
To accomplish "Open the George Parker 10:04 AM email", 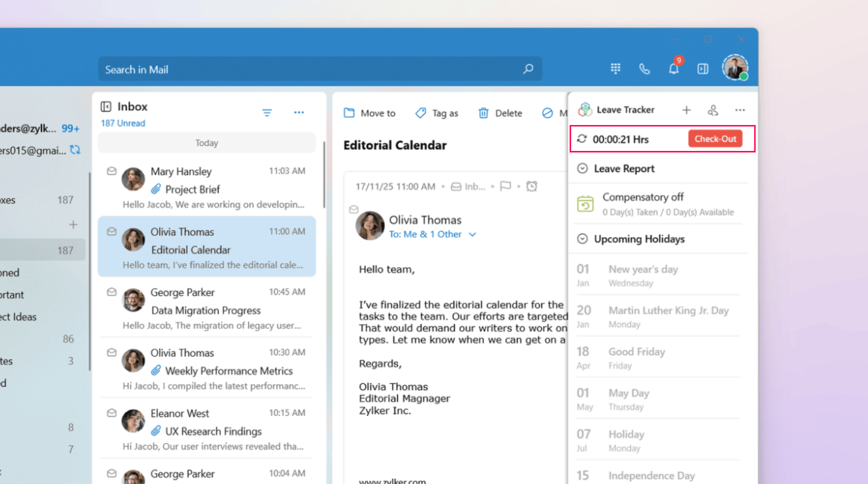I will [207, 472].
